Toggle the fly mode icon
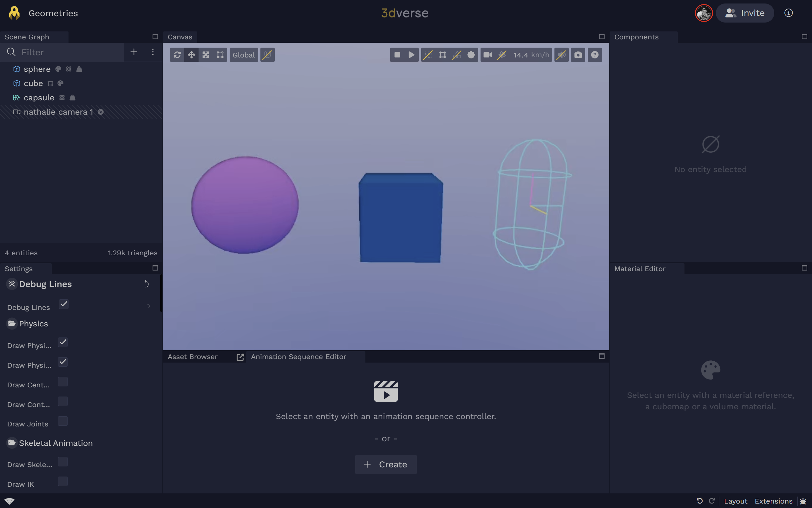This screenshot has height=508, width=812. point(501,55)
